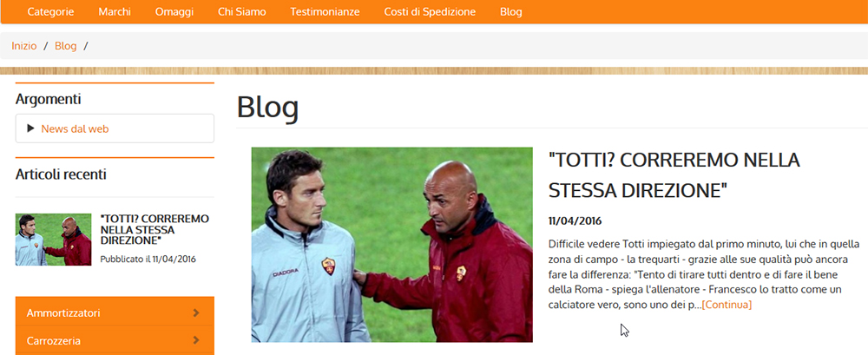Go to Inizio breadcrumb link

(23, 46)
